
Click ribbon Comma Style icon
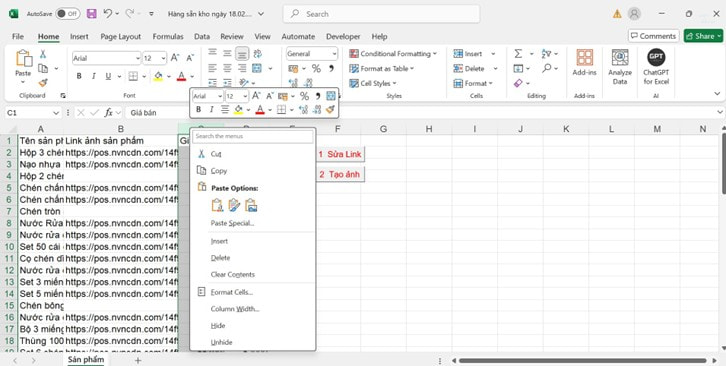pyautogui.click(x=331, y=69)
